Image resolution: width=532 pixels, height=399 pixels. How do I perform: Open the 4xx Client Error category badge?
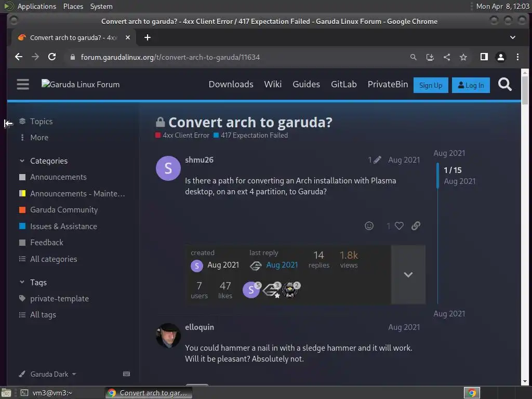(182, 136)
